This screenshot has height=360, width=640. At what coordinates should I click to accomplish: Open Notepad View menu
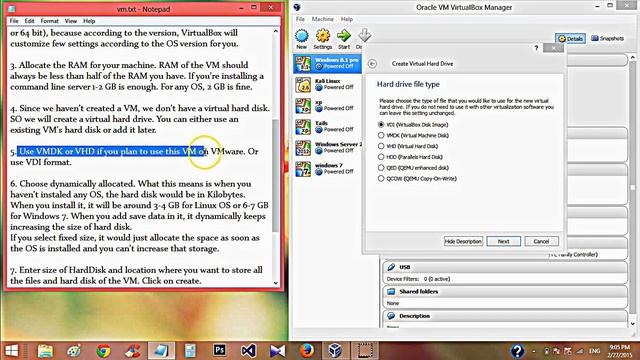[71, 21]
